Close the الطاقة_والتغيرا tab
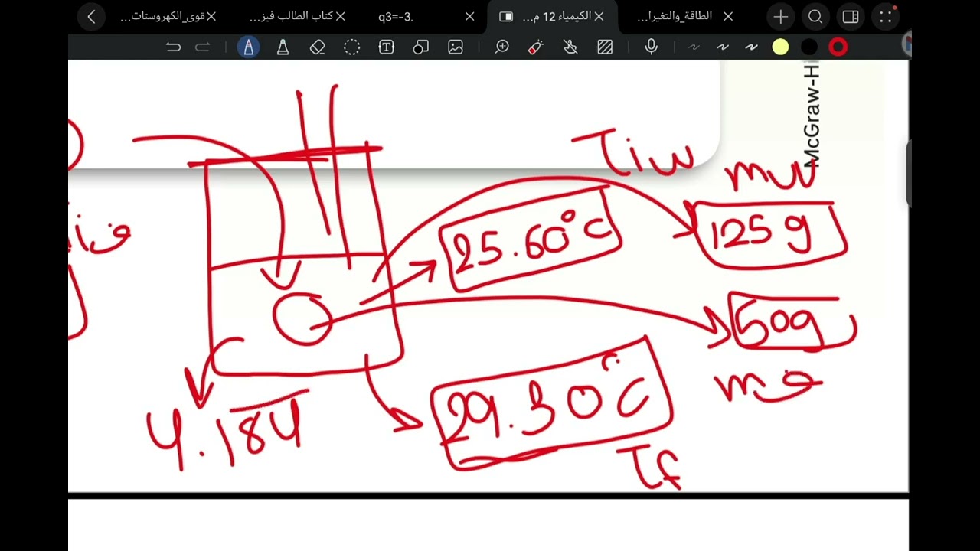This screenshot has width=980, height=551. click(x=728, y=17)
